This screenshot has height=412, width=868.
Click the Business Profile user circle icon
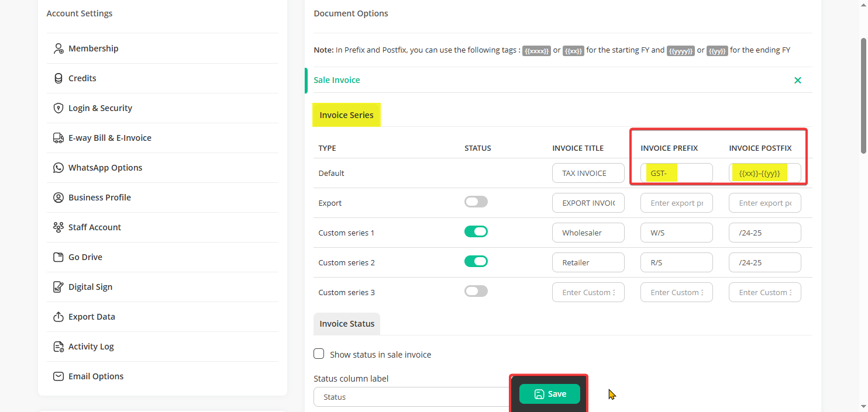click(58, 198)
